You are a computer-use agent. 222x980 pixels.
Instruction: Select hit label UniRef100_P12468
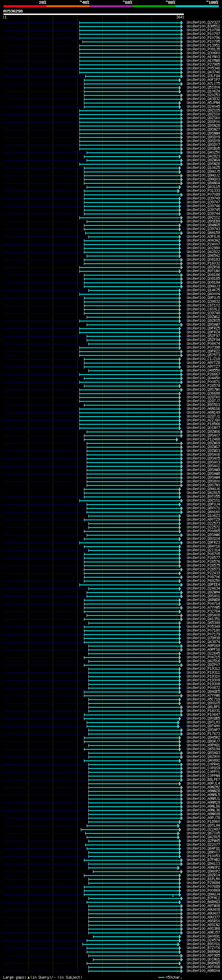203,439
